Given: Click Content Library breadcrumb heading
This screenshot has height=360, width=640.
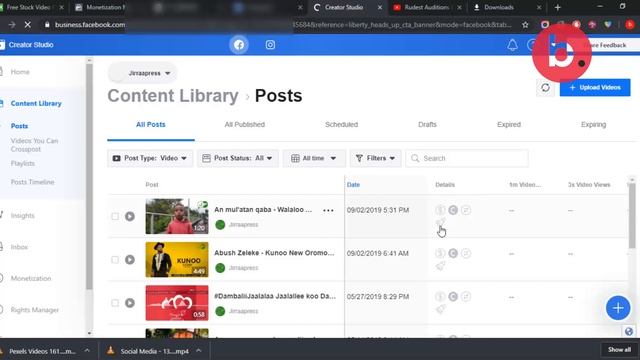Looking at the screenshot, I should pos(173,96).
